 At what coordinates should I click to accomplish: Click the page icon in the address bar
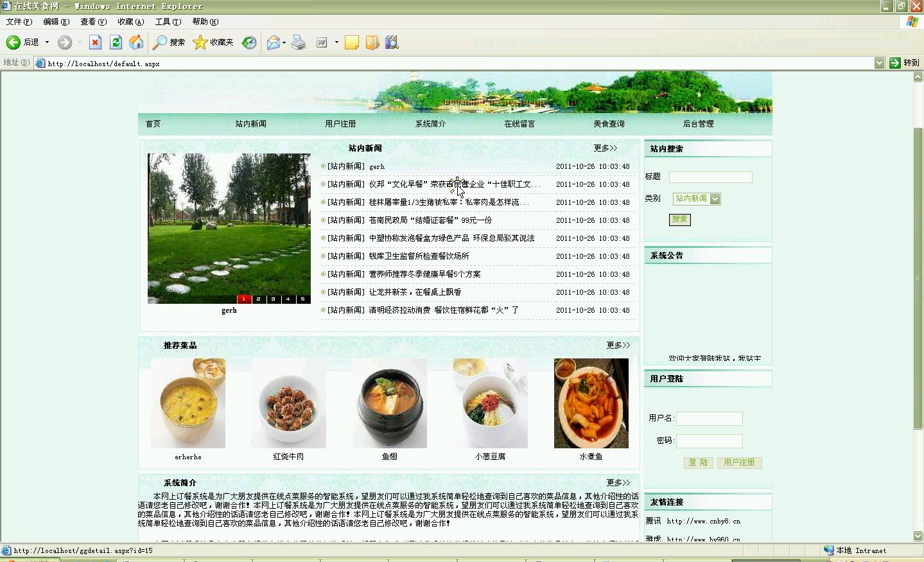pyautogui.click(x=40, y=63)
